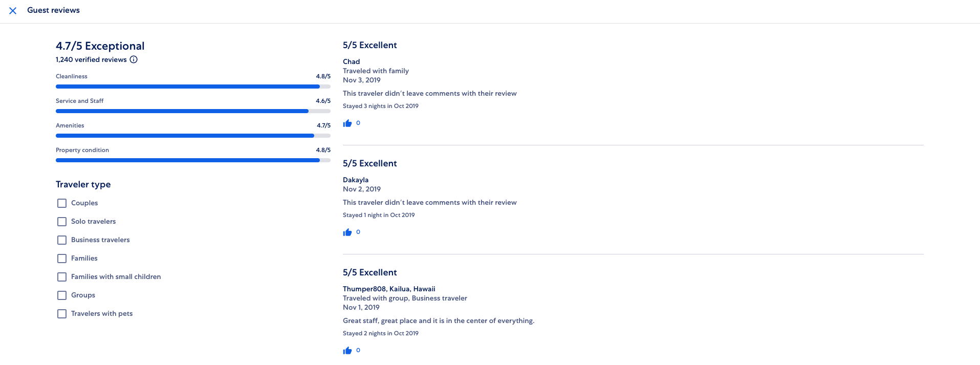Screen dimensions: 980x365
Task: Click the Guest reviews header title
Action: click(53, 10)
